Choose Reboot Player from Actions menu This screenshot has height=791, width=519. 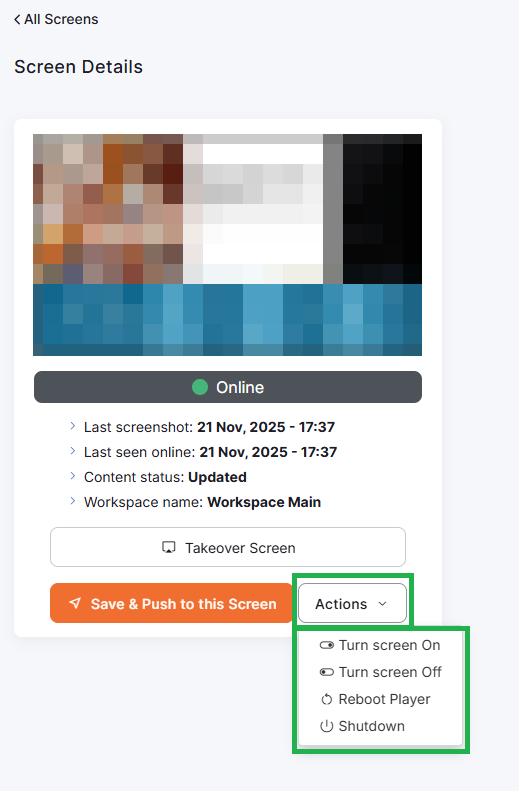(x=380, y=699)
